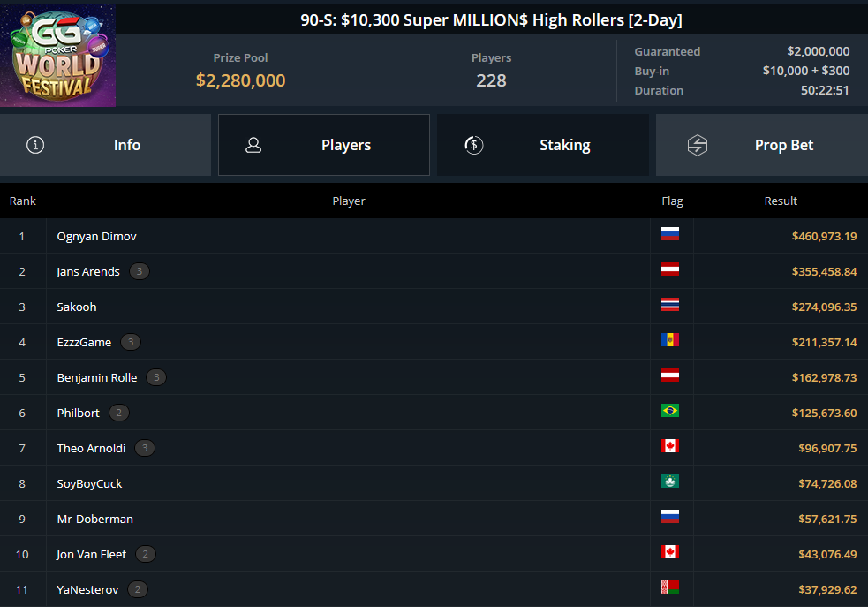Select player name Benjamin Rolle
868x607 pixels.
pyautogui.click(x=97, y=377)
